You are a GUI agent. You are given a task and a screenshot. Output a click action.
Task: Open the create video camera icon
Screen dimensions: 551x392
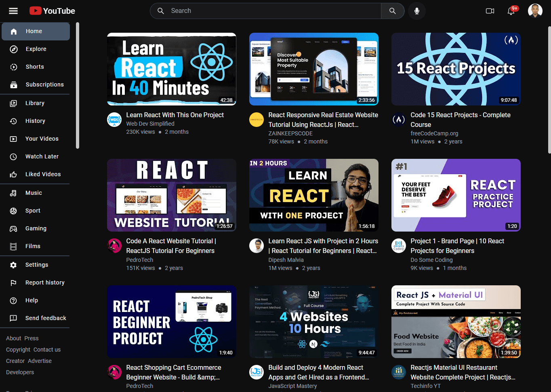(490, 11)
